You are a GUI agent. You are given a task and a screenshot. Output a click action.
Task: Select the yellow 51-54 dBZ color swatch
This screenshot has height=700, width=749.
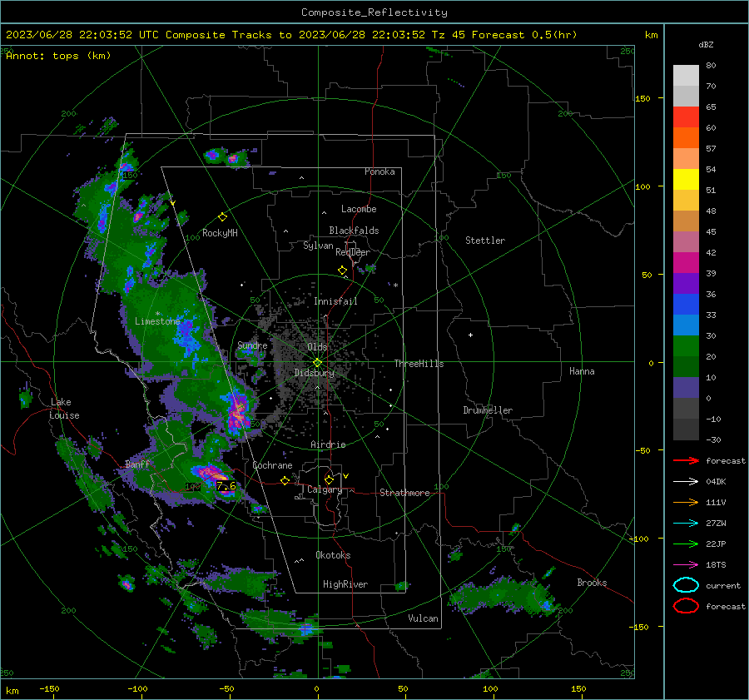[x=686, y=180]
